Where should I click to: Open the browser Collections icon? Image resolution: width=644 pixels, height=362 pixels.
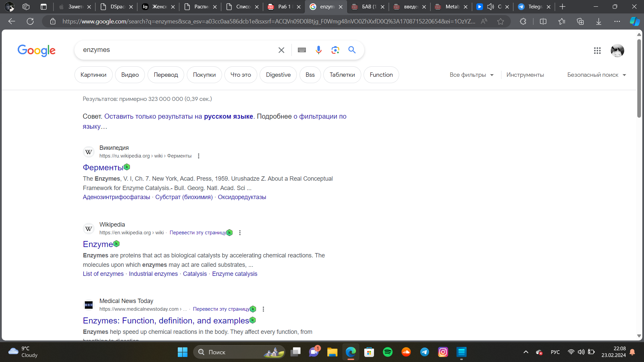(x=580, y=21)
